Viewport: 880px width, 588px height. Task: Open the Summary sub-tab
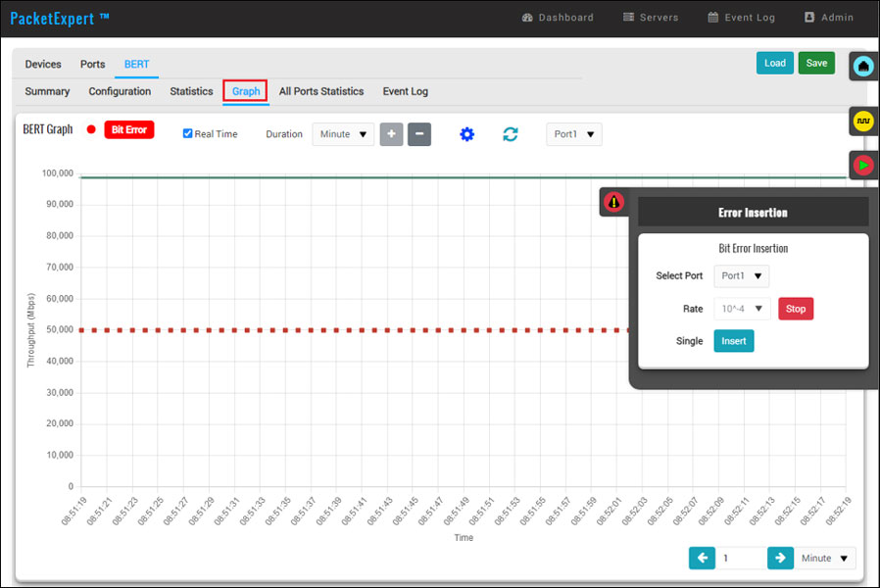pyautogui.click(x=47, y=91)
